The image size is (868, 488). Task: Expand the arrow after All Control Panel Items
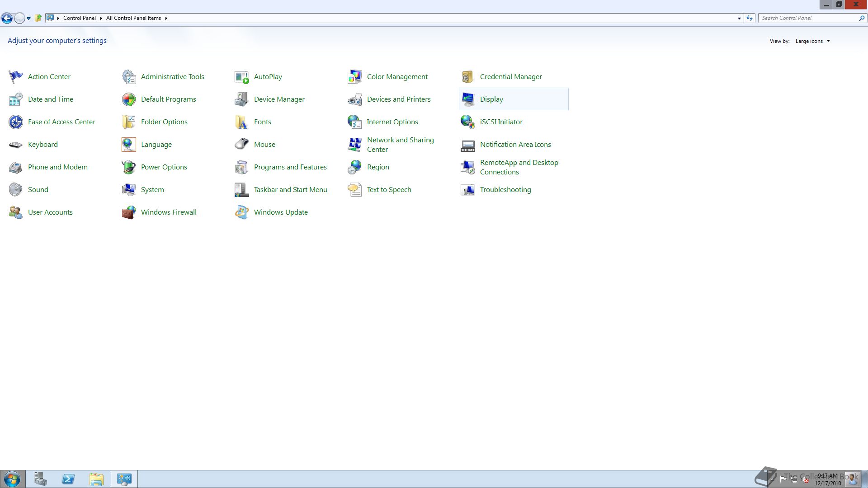pyautogui.click(x=166, y=19)
